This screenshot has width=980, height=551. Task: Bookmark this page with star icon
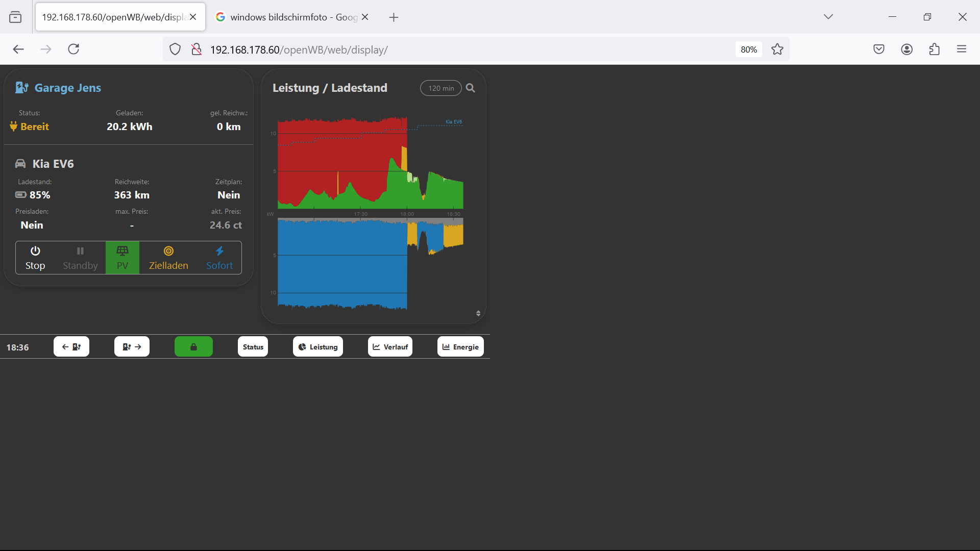click(777, 49)
